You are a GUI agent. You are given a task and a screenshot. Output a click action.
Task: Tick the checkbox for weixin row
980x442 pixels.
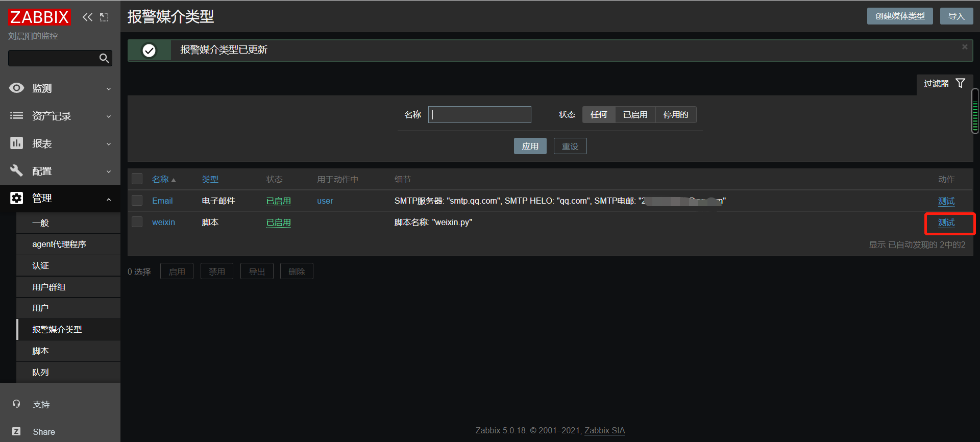pyautogui.click(x=137, y=222)
